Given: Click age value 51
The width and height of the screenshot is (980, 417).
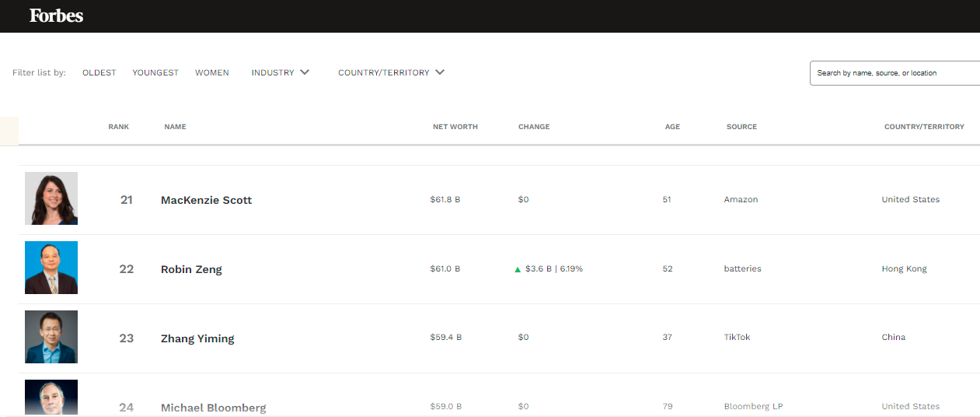Looking at the screenshot, I should (x=667, y=200).
